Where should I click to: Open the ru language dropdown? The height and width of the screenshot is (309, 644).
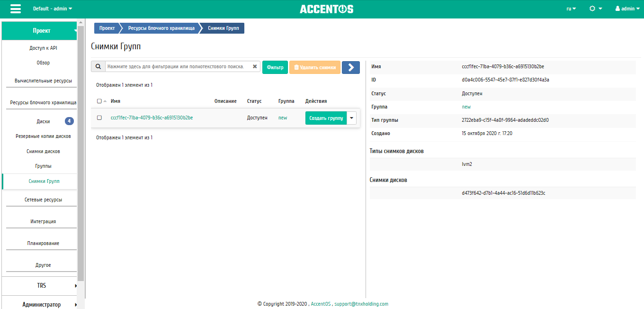pos(571,9)
